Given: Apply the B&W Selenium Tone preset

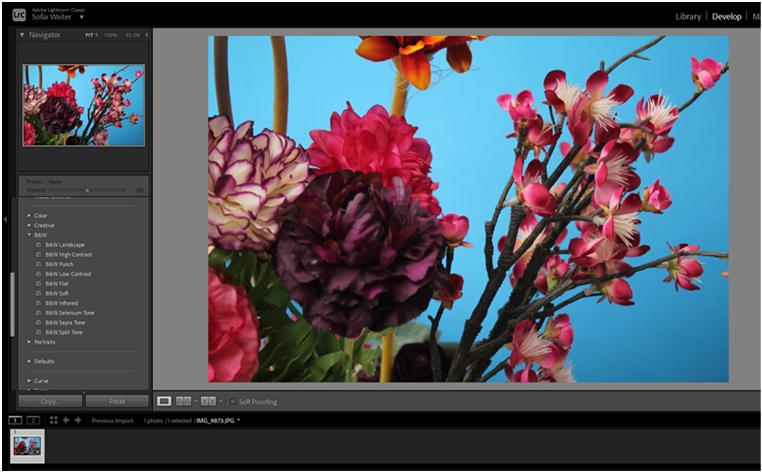Looking at the screenshot, I should [70, 313].
